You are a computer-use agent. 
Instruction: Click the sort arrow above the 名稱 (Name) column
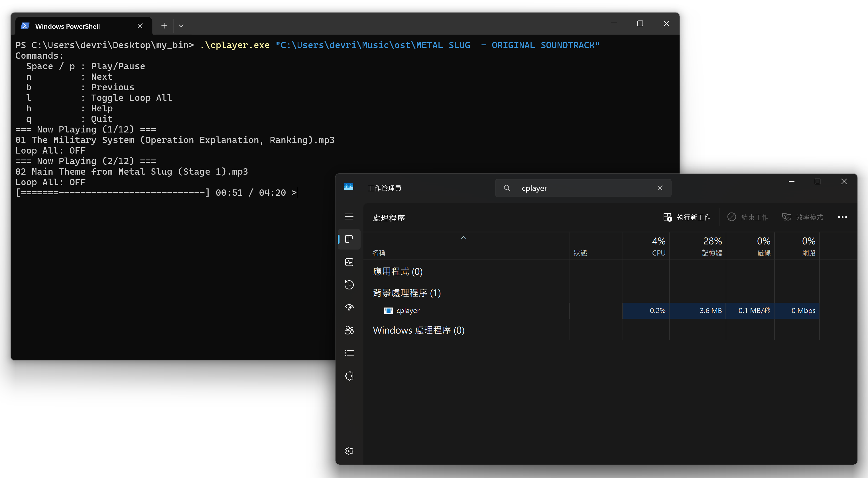click(463, 238)
